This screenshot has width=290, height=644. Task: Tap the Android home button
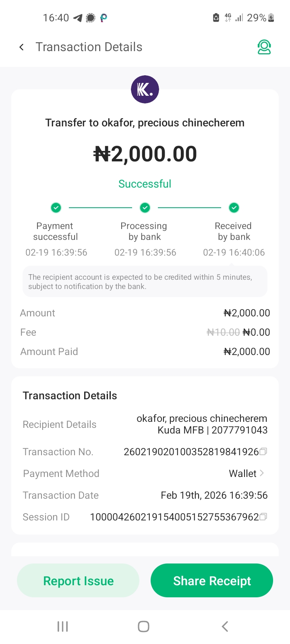143,626
